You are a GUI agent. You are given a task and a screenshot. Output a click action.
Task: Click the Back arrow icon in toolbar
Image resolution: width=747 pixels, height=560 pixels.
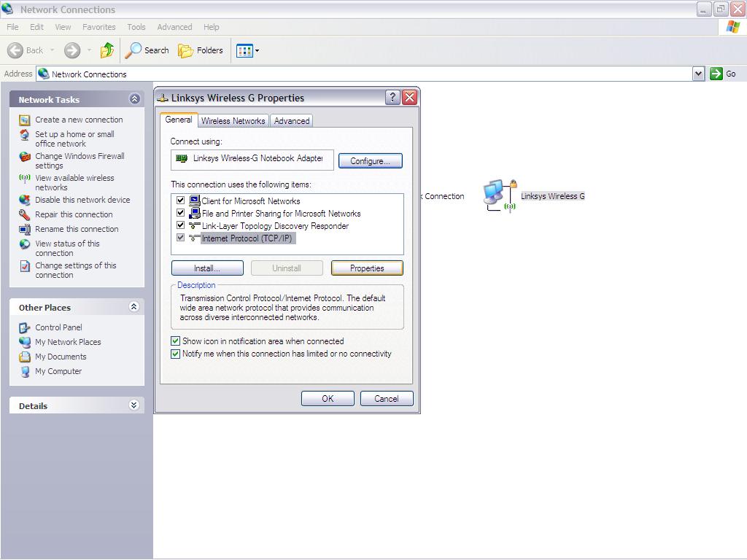click(x=15, y=50)
